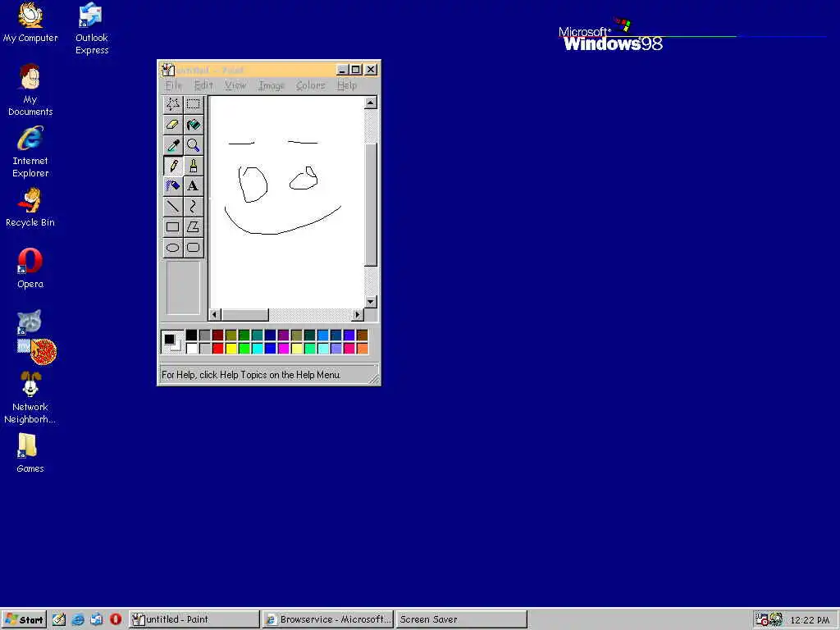Switch to untitled - Paint taskbar button
Image resolution: width=840 pixels, height=630 pixels.
click(x=194, y=619)
